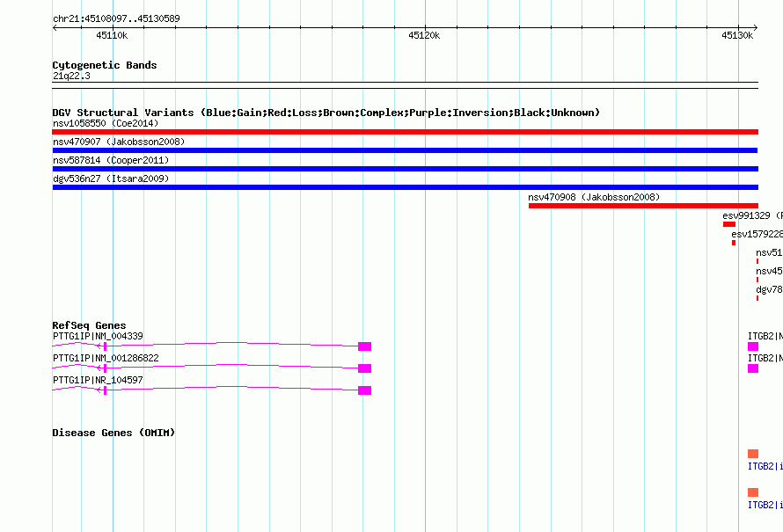The height and width of the screenshot is (532, 783).
Task: Open the nsv470907 (Jakobsson2008) label
Action: [119, 142]
